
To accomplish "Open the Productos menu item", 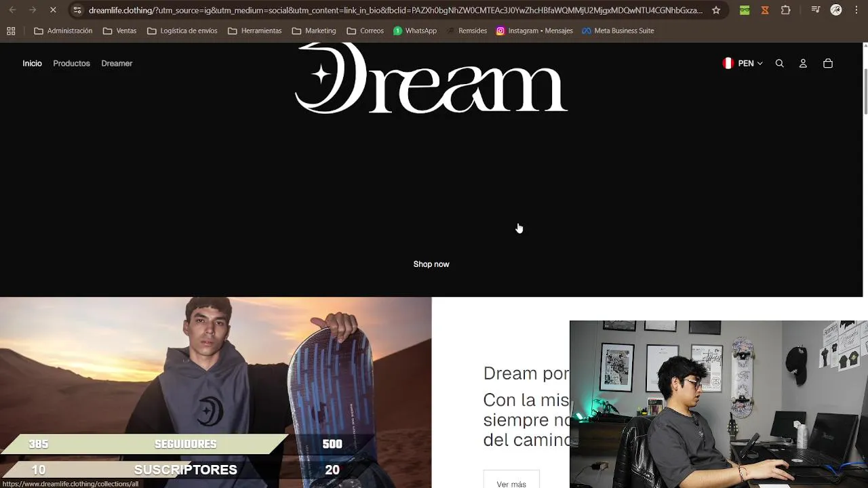I will click(71, 63).
